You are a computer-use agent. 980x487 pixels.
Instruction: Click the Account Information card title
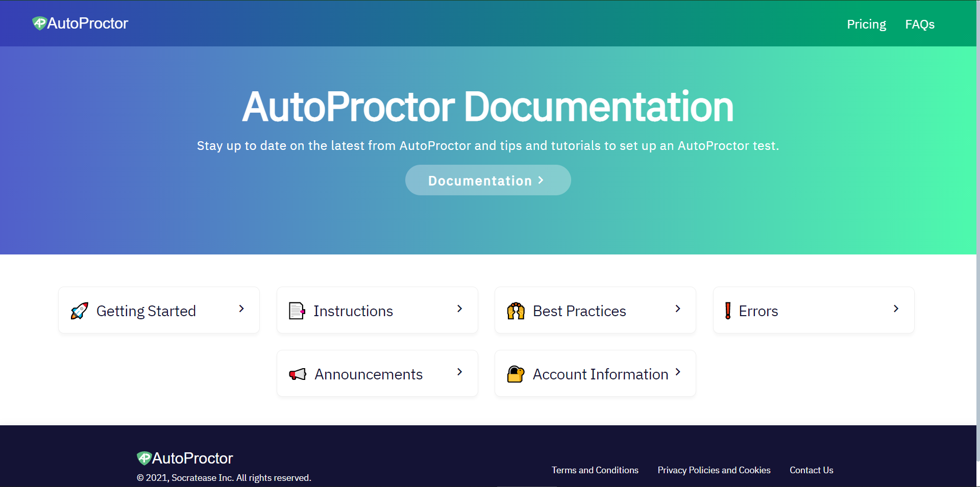point(600,374)
